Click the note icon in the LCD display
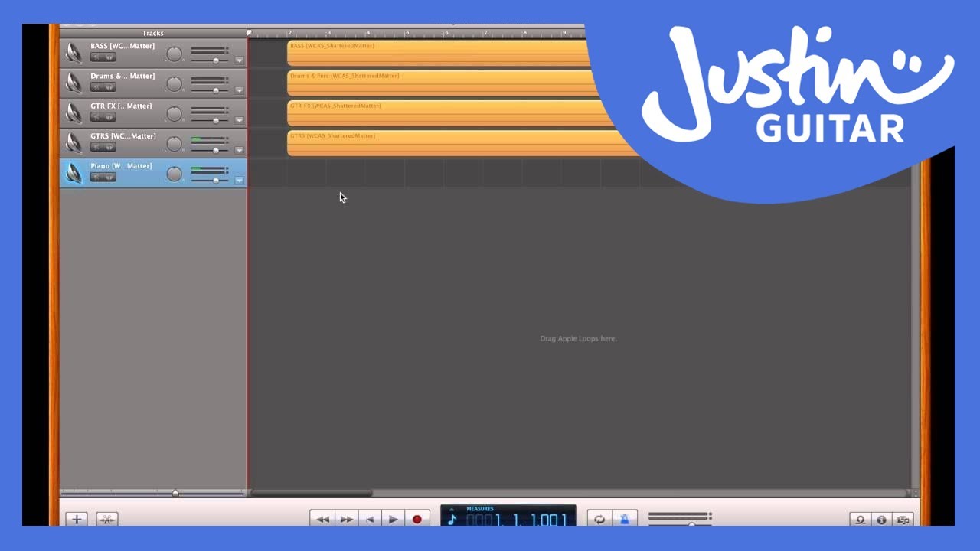 [x=452, y=520]
